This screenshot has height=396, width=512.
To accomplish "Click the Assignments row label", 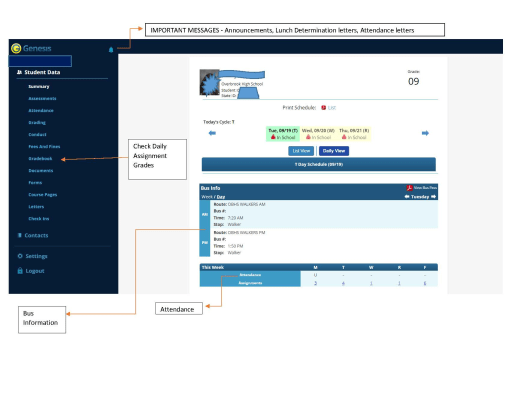I will (250, 283).
